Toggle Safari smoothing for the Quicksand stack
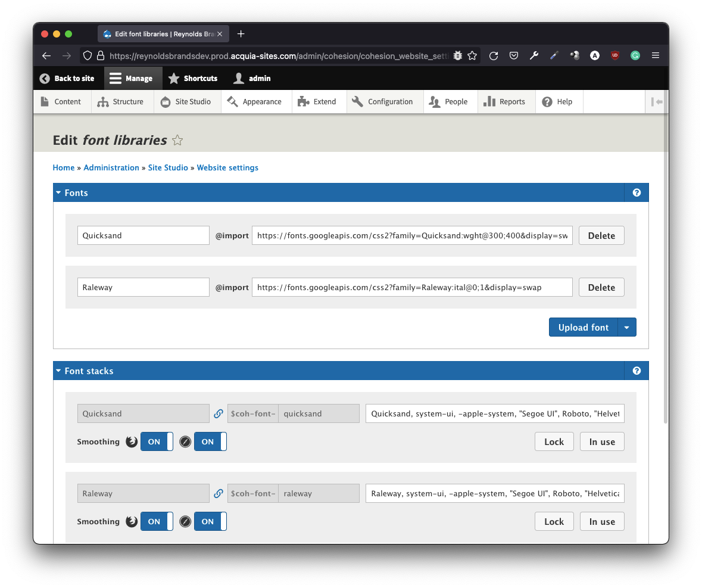This screenshot has width=702, height=588. click(210, 441)
